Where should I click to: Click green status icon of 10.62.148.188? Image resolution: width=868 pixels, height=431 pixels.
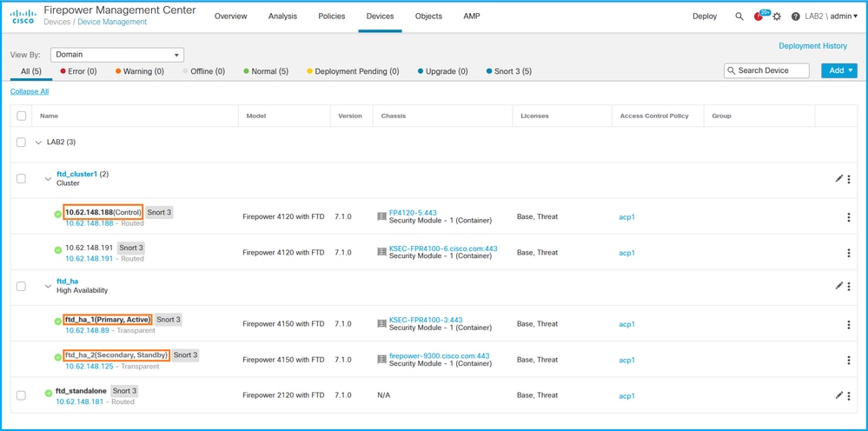[x=58, y=214]
